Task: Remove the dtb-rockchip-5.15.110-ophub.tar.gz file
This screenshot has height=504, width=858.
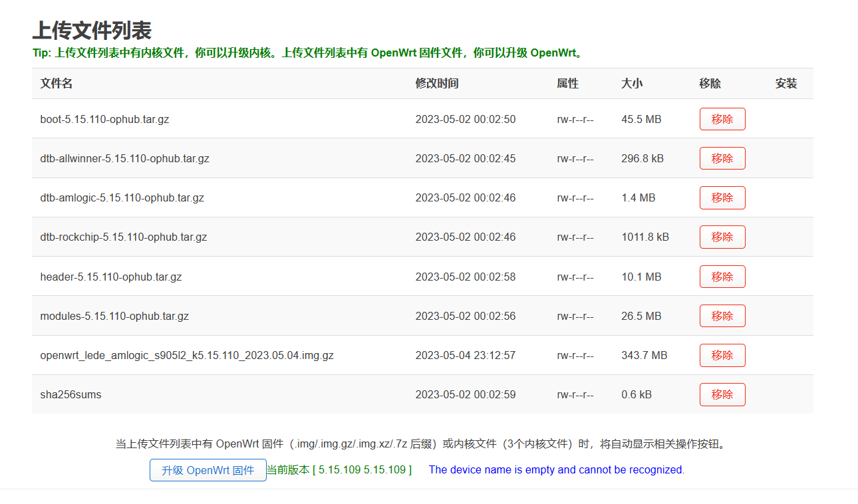Action: (x=722, y=237)
